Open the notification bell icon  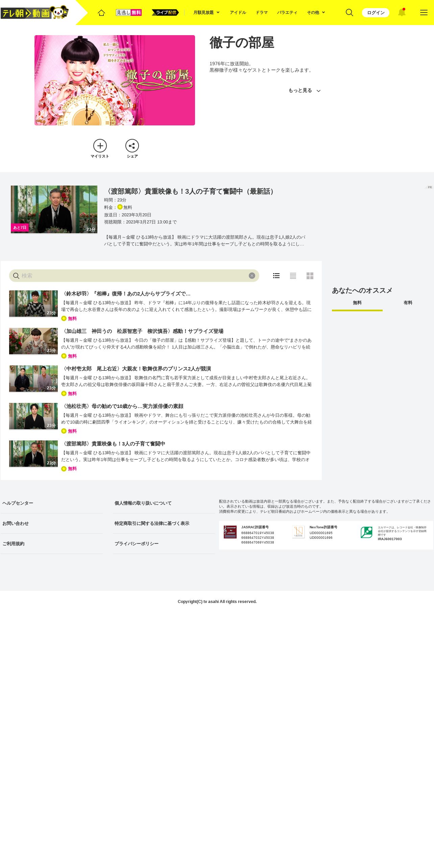402,13
